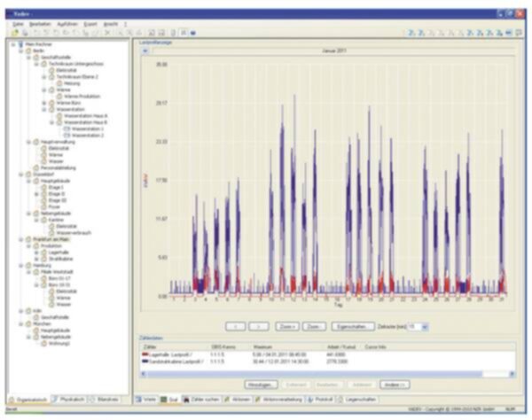Click the Werte tab's icon
The height and width of the screenshot is (420, 532).
pos(139,400)
